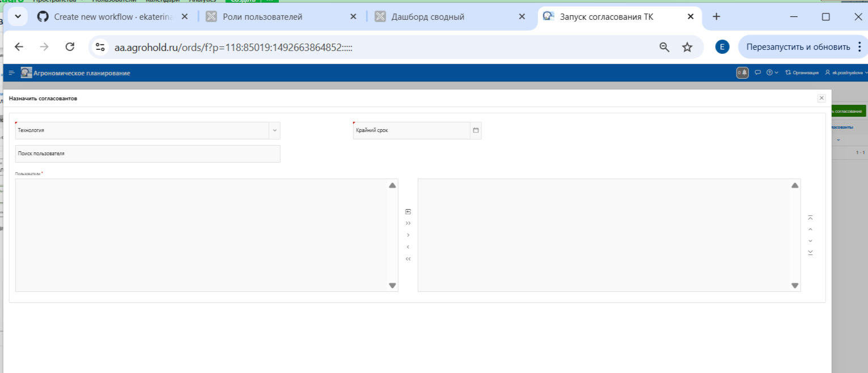Open the ek.pozdnyakova user menu
The image size is (868, 373).
846,73
